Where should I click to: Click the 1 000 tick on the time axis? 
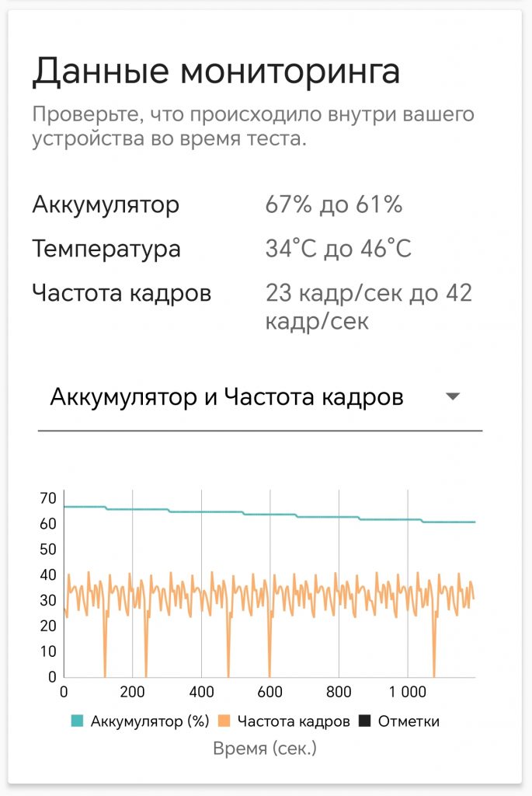pyautogui.click(x=408, y=692)
